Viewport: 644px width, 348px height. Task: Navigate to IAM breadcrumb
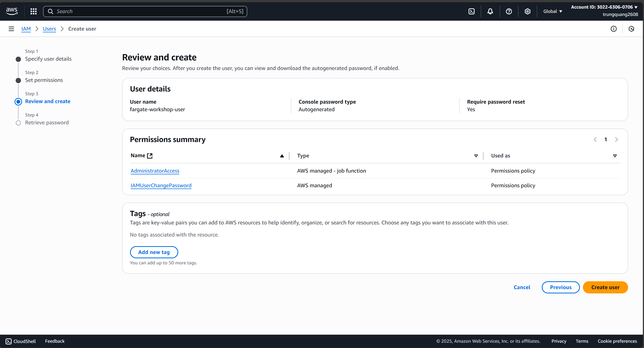point(26,29)
